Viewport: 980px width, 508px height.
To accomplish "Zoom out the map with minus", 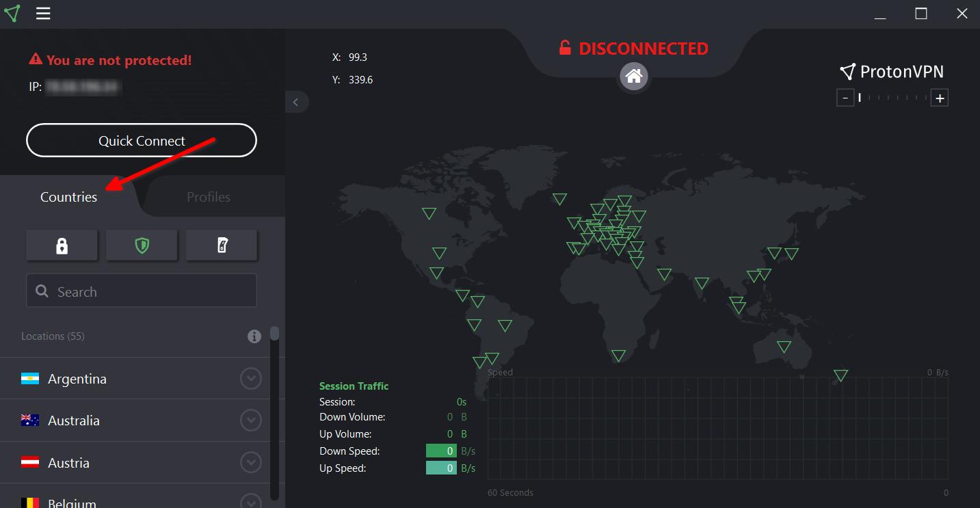I will [x=845, y=98].
